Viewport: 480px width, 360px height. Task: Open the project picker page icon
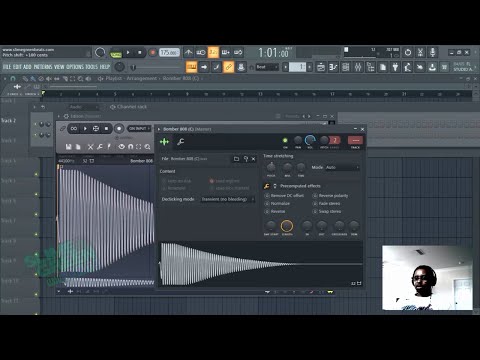[x=383, y=67]
